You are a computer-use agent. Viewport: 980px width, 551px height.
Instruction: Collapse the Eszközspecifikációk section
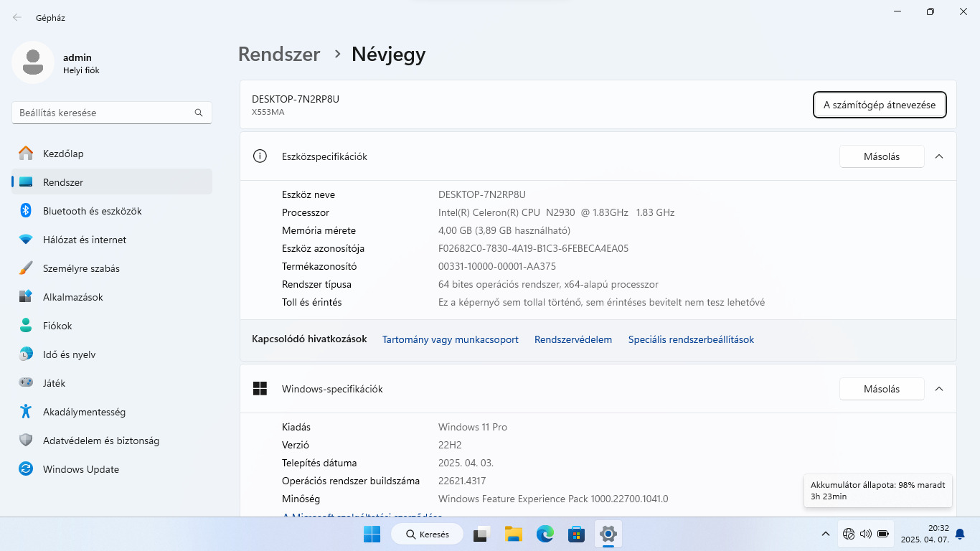point(939,156)
